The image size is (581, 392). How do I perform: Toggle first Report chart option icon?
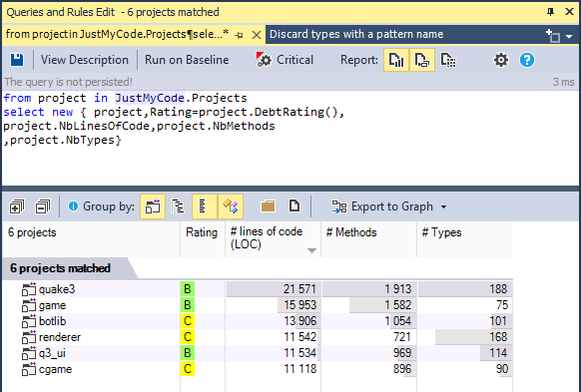396,60
